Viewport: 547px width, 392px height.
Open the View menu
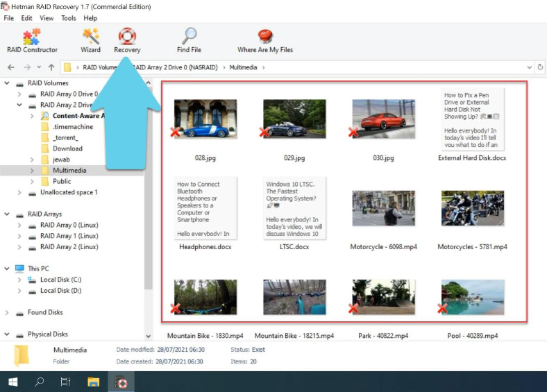47,17
